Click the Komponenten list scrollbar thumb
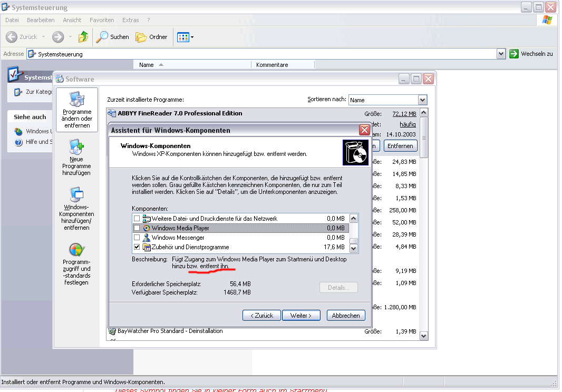 353,241
